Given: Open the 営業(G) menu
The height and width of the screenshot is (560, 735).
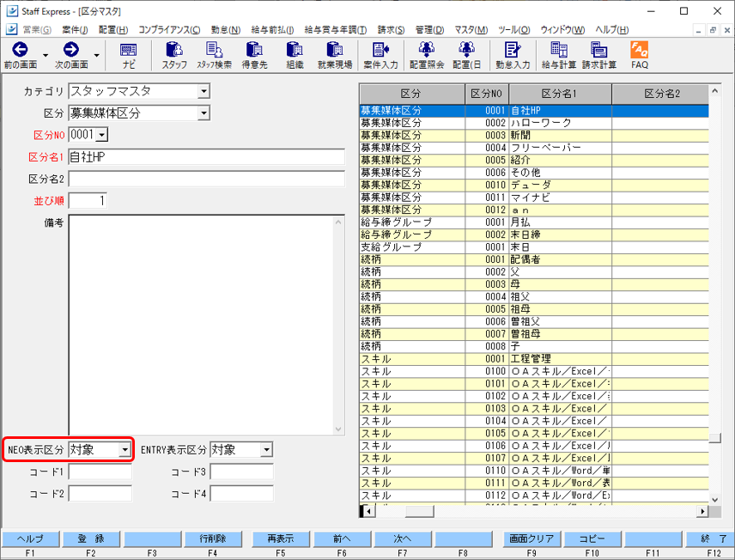Looking at the screenshot, I should [x=37, y=29].
